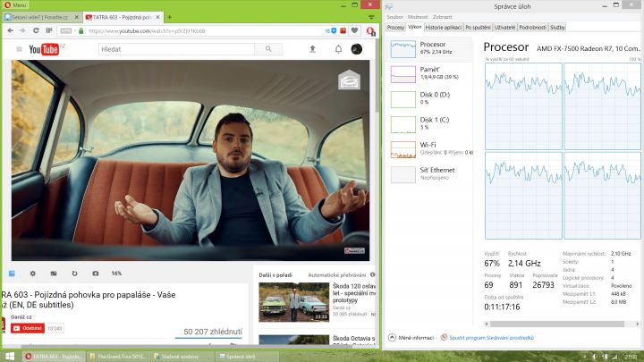Open the Správce úloh taskbar item
The image size is (644, 362).
(x=248, y=357)
